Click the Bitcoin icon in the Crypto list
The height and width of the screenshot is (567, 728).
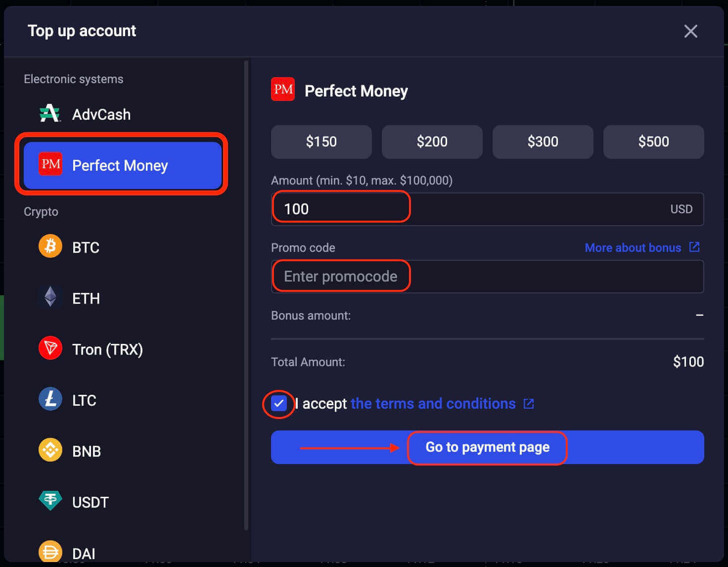coord(50,246)
